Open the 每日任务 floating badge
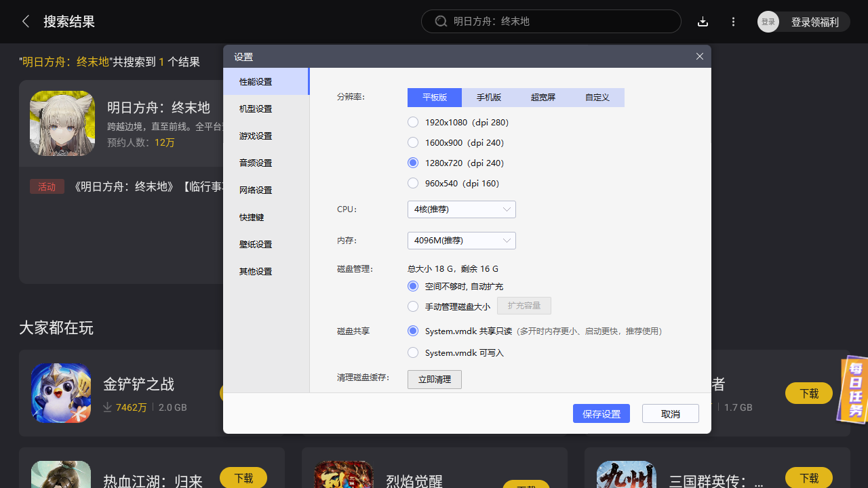Image resolution: width=868 pixels, height=488 pixels. [x=854, y=390]
